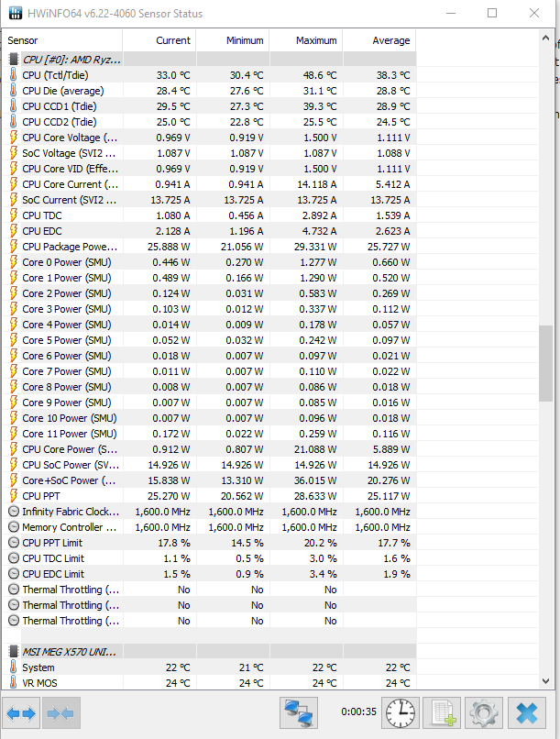
Task: Click lightning icon of Core 11 Power
Action: click(14, 434)
